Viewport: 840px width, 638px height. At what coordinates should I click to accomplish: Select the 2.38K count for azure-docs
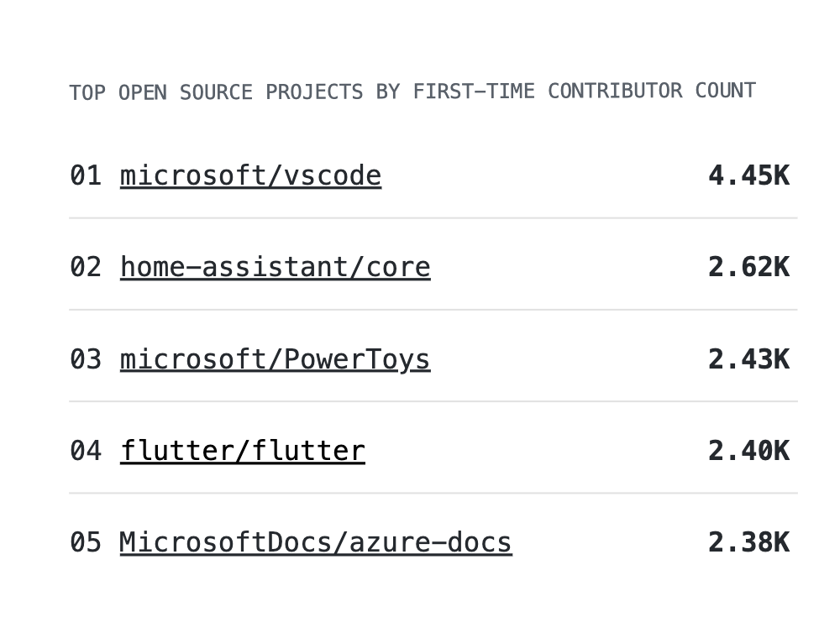coord(749,542)
